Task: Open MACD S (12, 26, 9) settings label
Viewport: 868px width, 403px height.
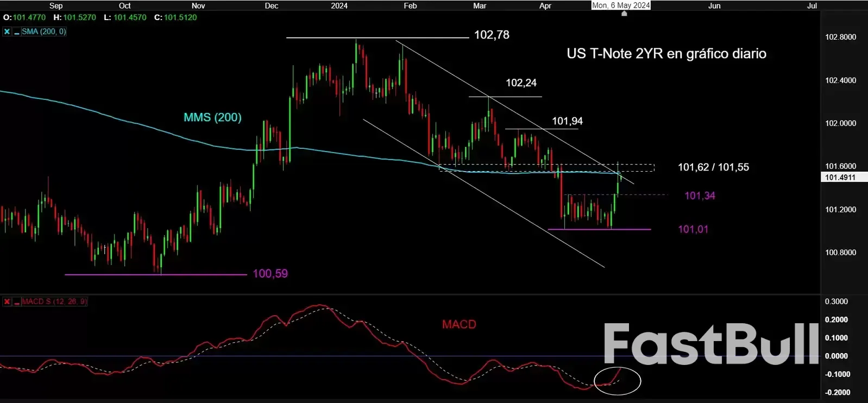Action: point(54,301)
